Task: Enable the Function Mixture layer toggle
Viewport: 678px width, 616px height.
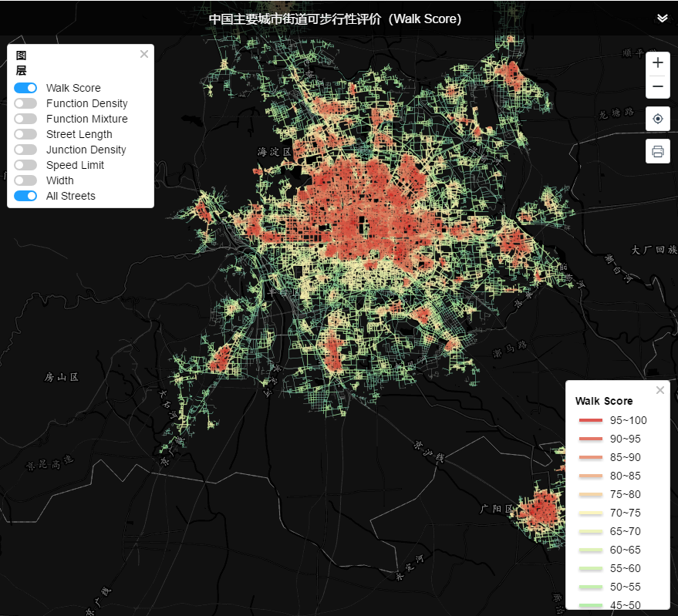Action: 25,119
